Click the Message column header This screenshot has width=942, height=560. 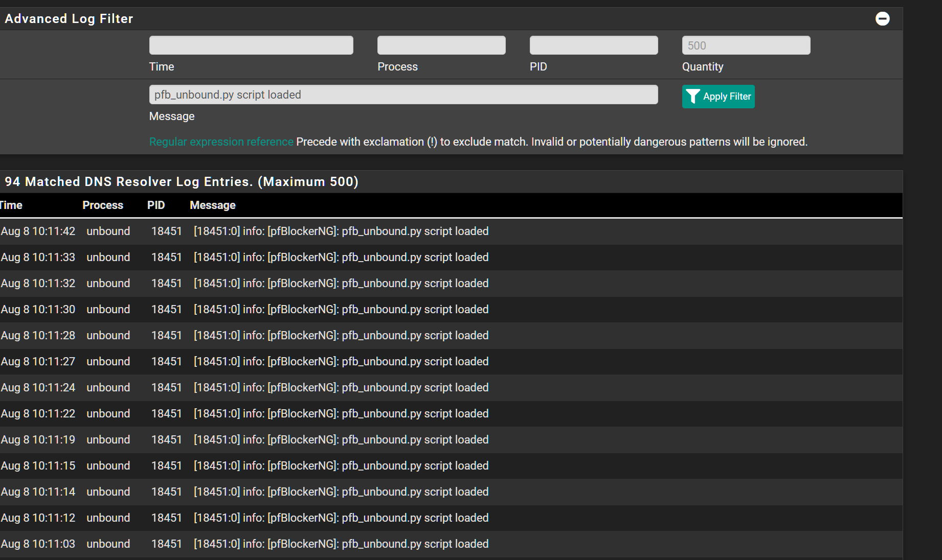click(213, 205)
